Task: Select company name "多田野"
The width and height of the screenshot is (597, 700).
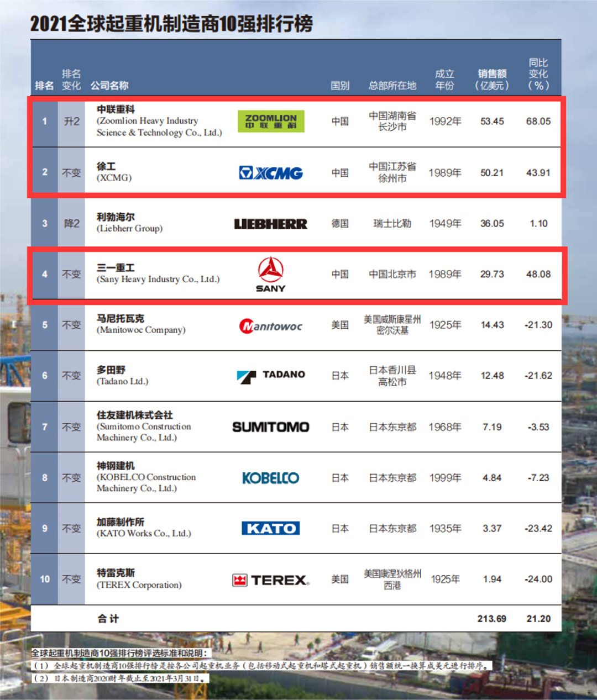Action: click(111, 370)
